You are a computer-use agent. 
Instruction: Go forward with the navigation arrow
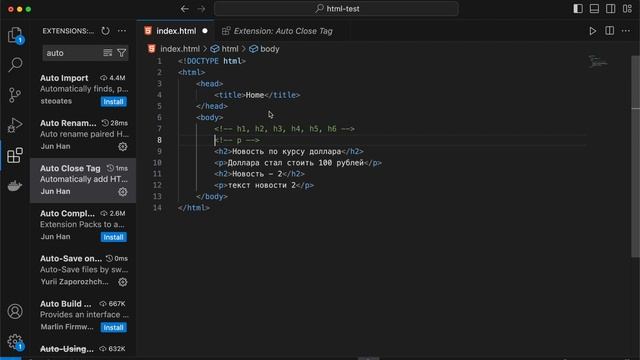point(201,9)
